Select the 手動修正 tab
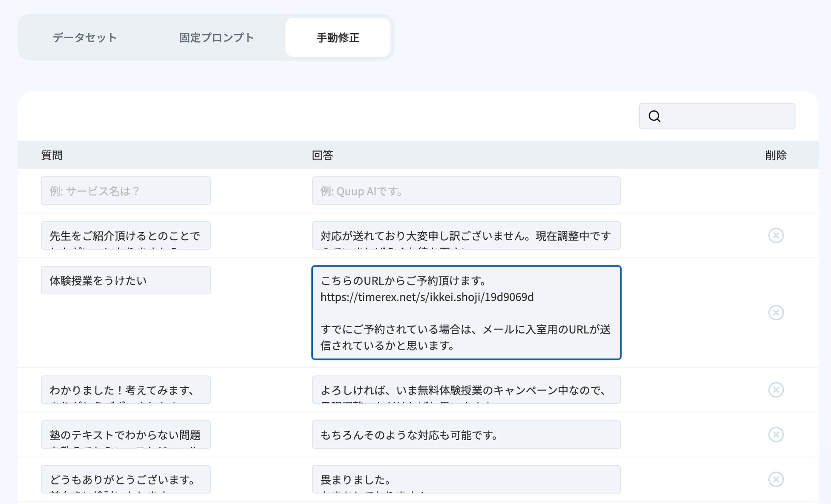Image resolution: width=831 pixels, height=504 pixels. pyautogui.click(x=338, y=37)
